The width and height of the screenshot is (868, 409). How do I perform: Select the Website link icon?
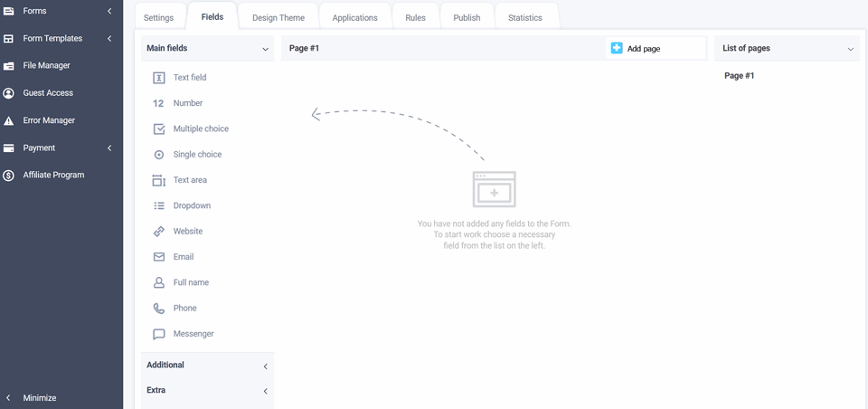pyautogui.click(x=159, y=232)
